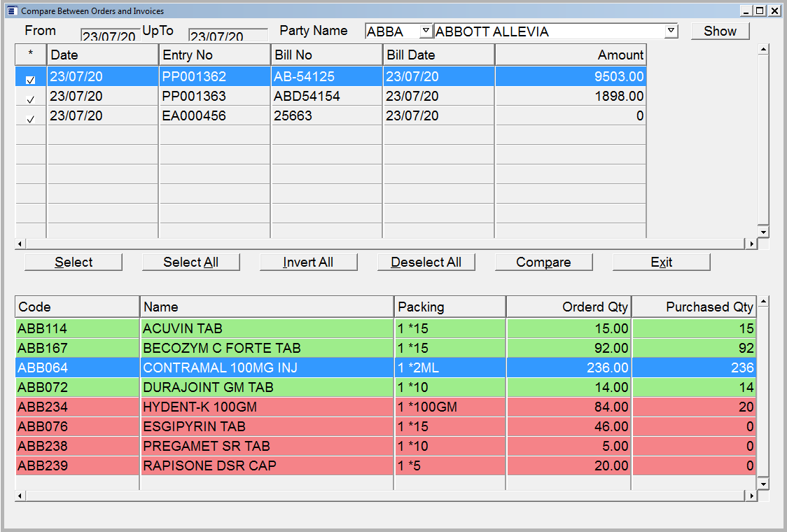This screenshot has height=532, width=787.
Task: Open the ABBOTT ALLEVIA party name dropdown
Action: pos(671,31)
